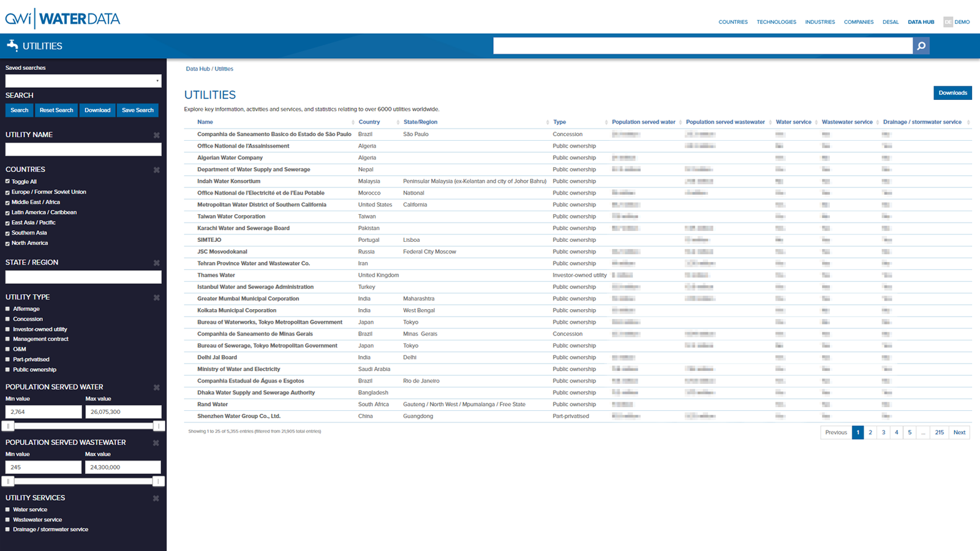Go to the Desal navigation item

[890, 22]
